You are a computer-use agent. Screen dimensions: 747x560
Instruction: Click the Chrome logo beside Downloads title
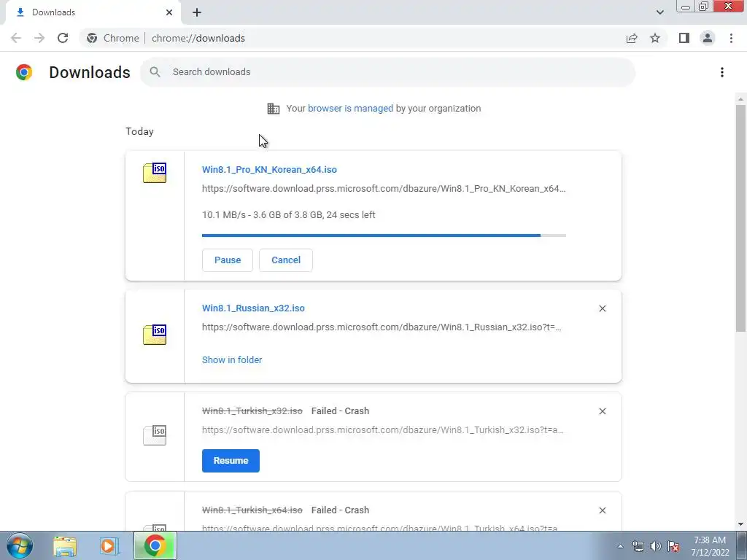[x=24, y=72]
